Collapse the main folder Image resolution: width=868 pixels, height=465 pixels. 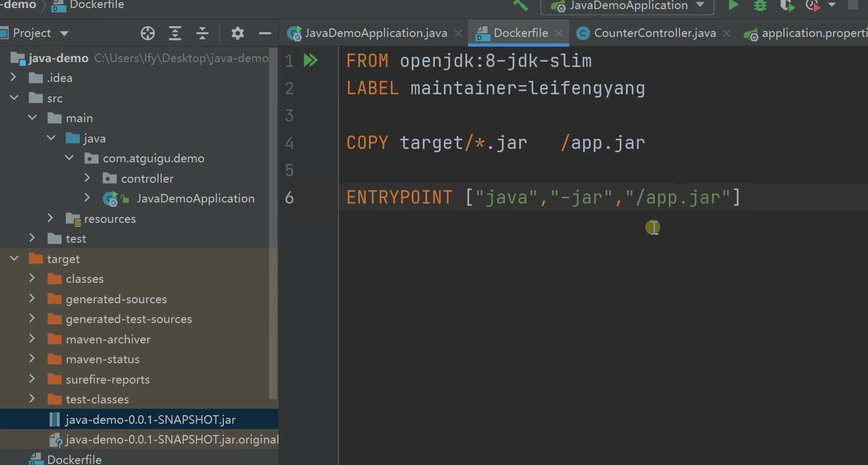(x=32, y=117)
